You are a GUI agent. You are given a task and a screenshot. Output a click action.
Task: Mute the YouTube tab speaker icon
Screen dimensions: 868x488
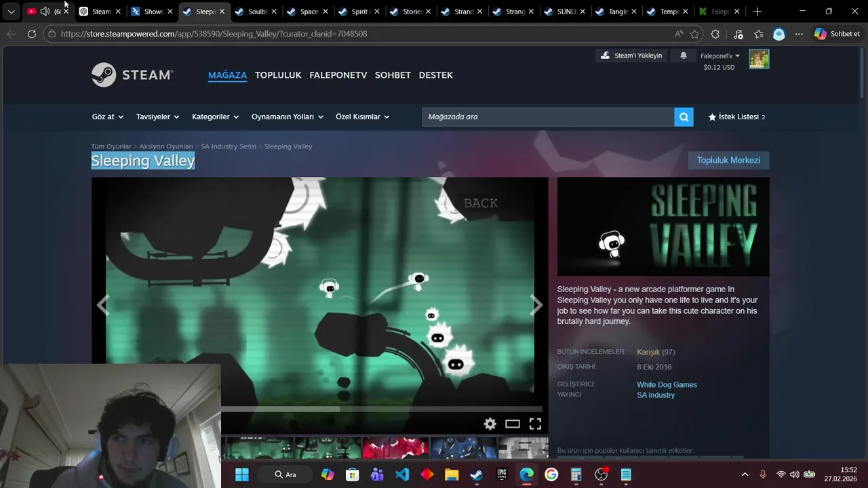pyautogui.click(x=45, y=12)
